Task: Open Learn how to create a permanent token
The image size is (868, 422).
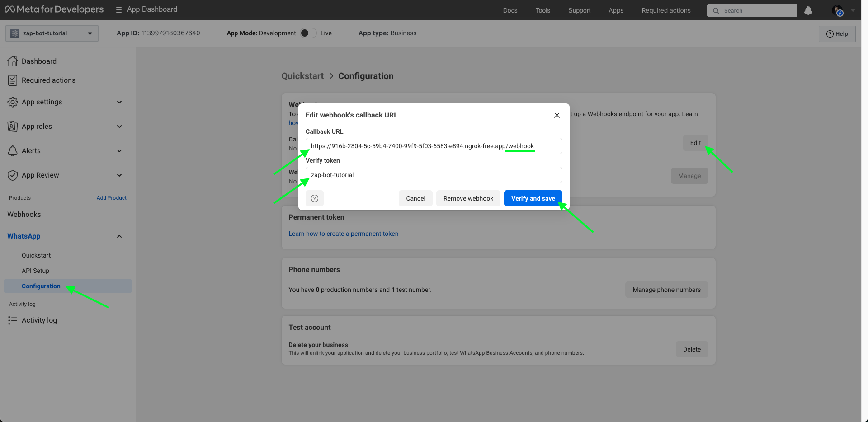Action: (x=344, y=234)
